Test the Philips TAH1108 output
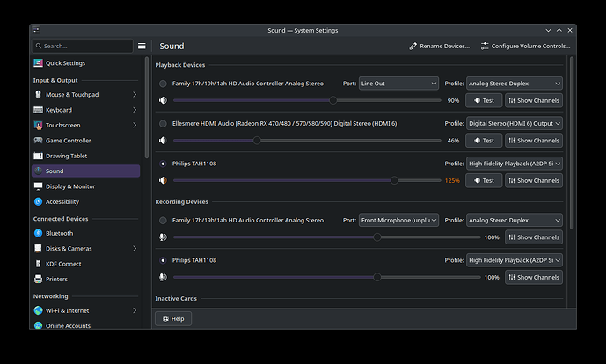606x364 pixels. [484, 180]
